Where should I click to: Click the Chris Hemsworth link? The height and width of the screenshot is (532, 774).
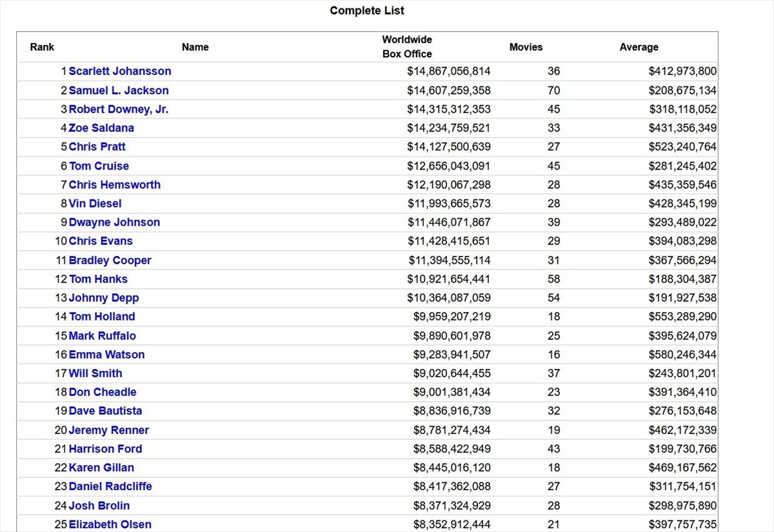pos(115,184)
